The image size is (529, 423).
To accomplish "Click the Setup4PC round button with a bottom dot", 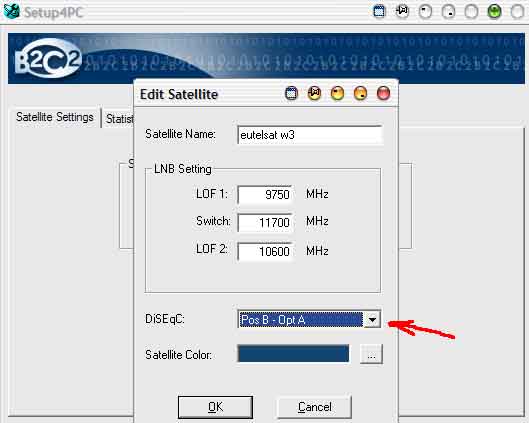I will pyautogui.click(x=448, y=12).
